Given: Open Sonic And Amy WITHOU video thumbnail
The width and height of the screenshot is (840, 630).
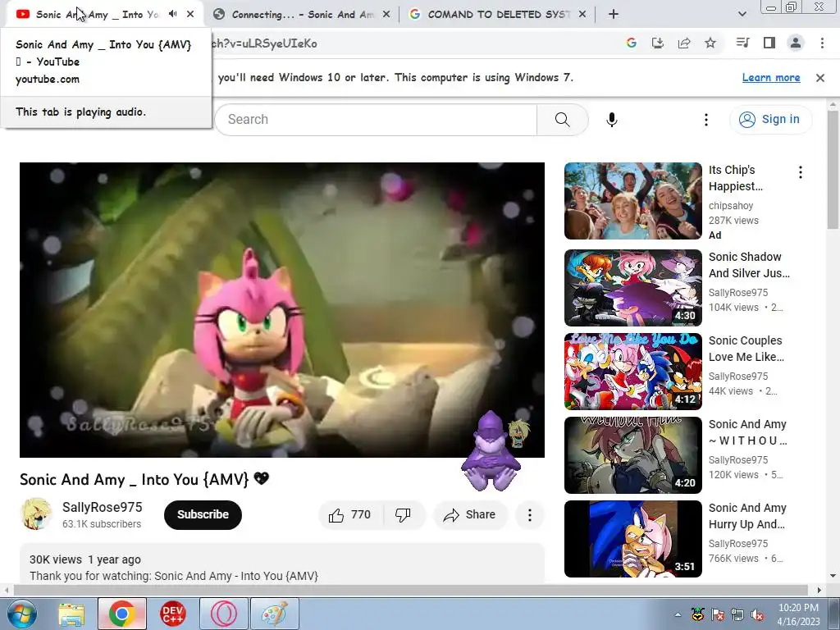Looking at the screenshot, I should (632, 454).
